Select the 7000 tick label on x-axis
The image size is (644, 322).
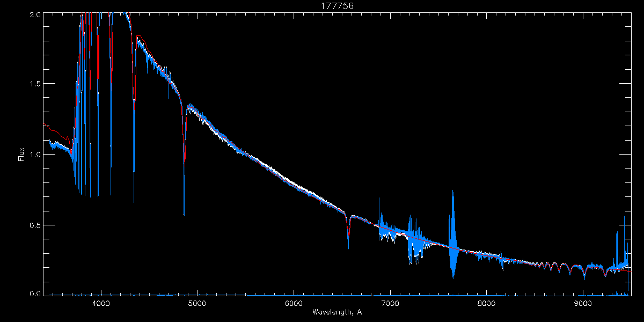click(390, 303)
